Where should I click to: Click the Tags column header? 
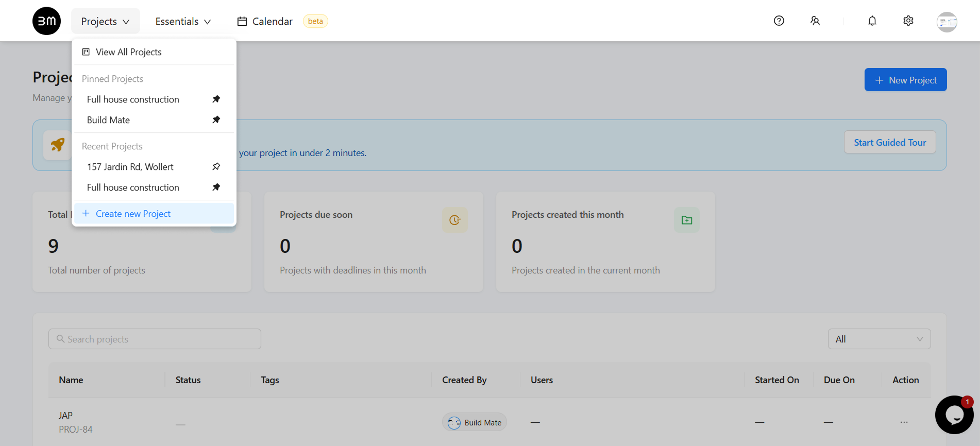pos(270,380)
